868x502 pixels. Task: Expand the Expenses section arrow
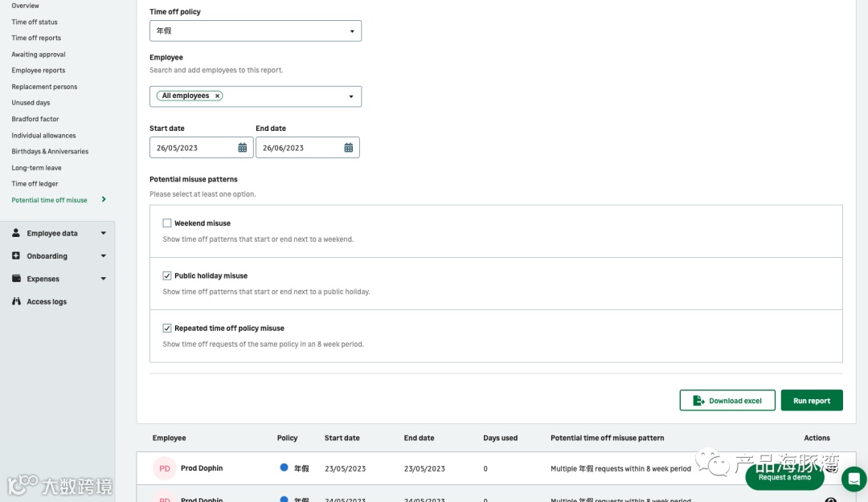coord(103,279)
